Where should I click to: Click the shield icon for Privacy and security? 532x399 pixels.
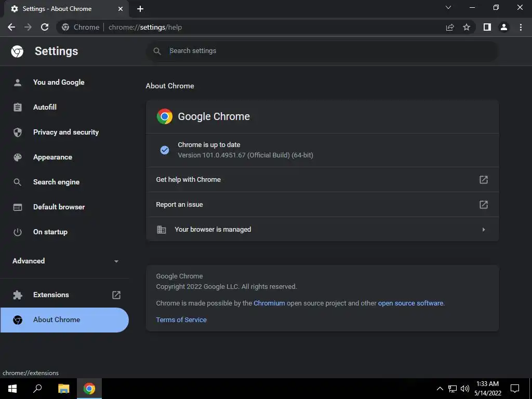tap(18, 132)
